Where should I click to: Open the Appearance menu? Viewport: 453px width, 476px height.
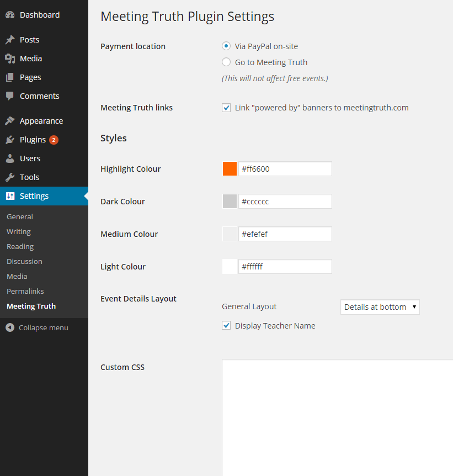coord(44,121)
